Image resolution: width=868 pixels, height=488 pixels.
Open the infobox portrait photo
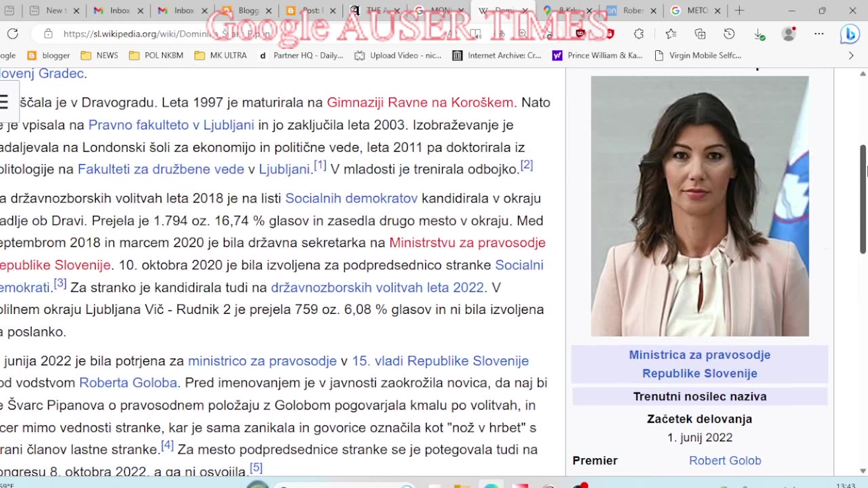700,206
